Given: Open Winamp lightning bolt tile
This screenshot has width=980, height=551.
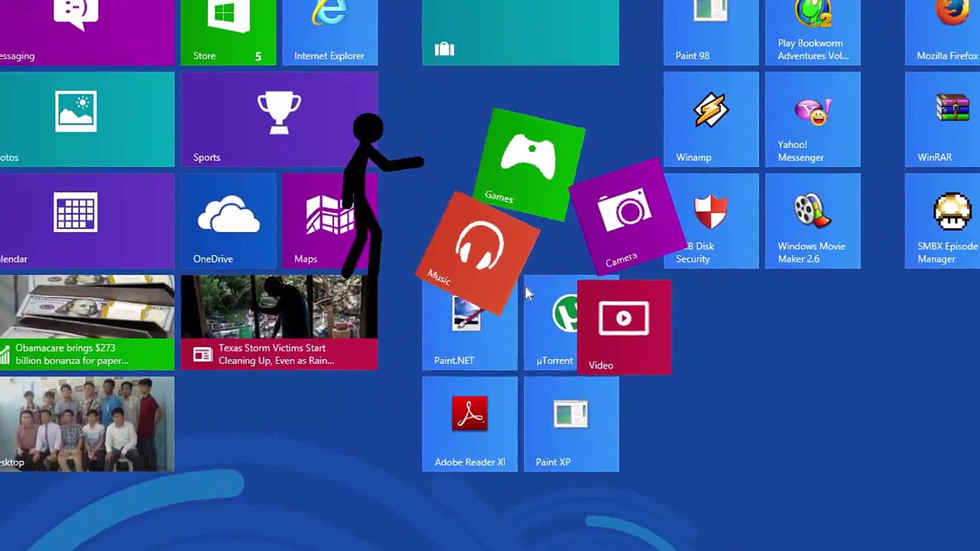Looking at the screenshot, I should pos(710,119).
